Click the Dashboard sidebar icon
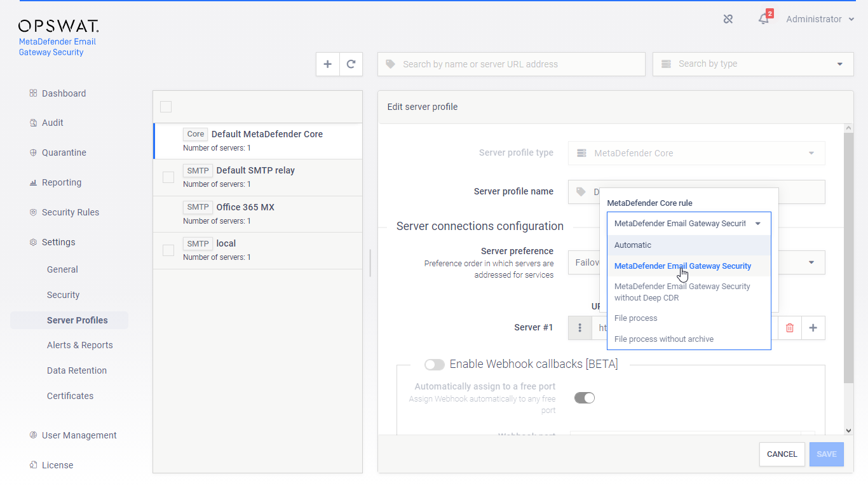The width and height of the screenshot is (868, 488). (33, 93)
